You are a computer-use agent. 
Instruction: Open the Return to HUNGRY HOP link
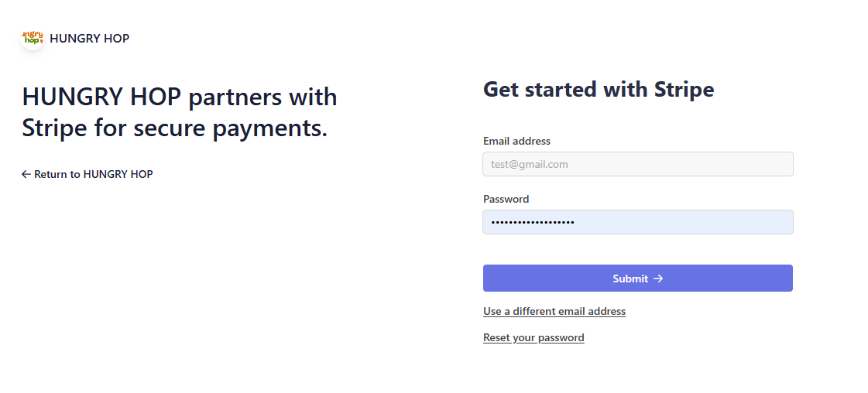(93, 175)
